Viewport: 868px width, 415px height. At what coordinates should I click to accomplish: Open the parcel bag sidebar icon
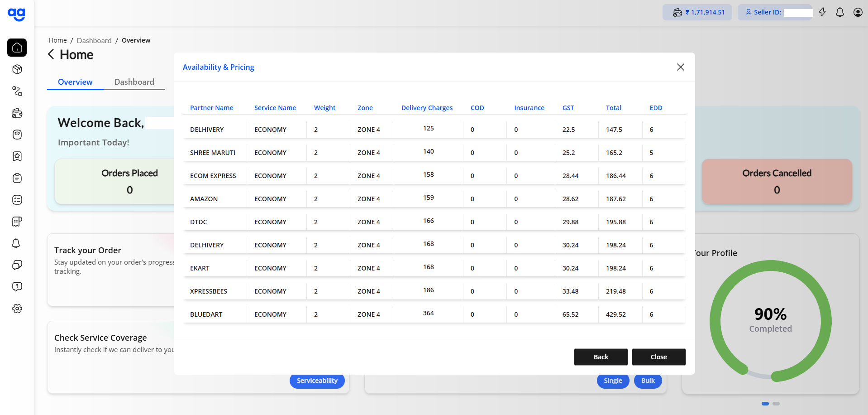click(17, 135)
